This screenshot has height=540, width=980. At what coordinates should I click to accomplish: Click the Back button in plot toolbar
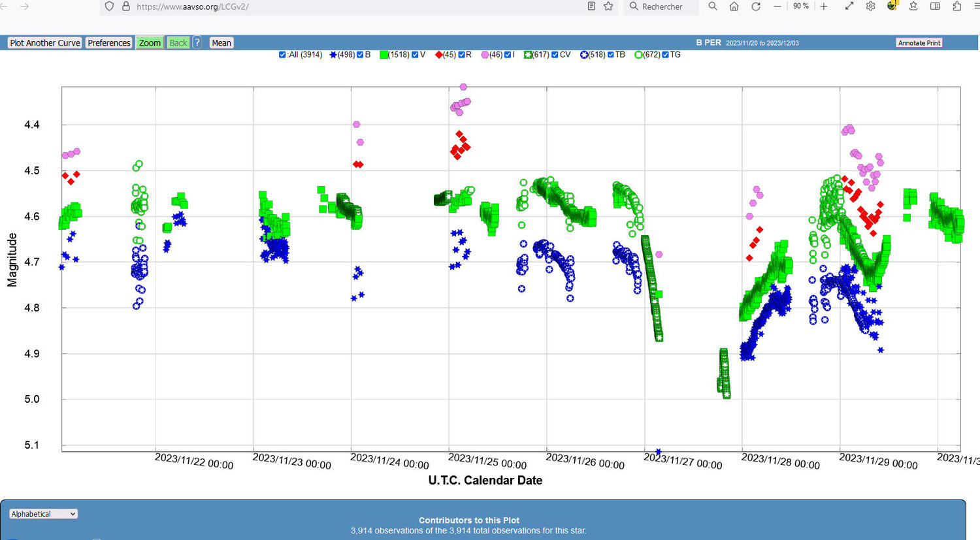tap(178, 43)
